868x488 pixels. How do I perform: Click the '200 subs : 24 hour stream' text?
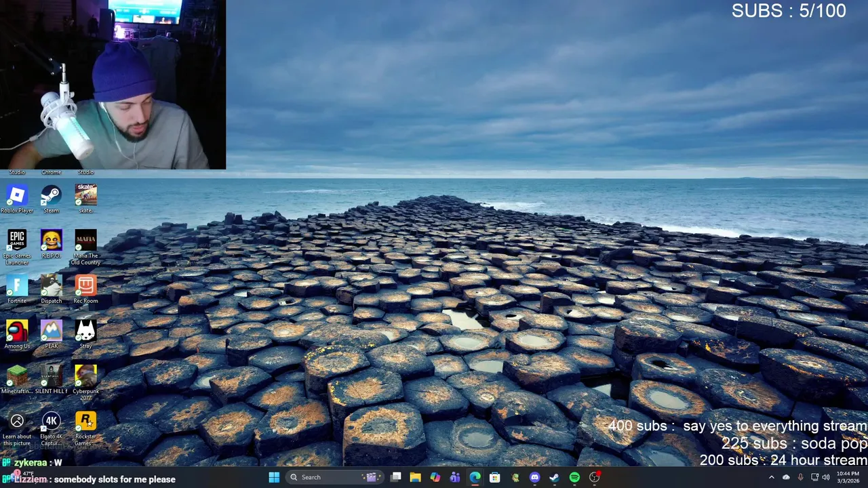pos(783,460)
